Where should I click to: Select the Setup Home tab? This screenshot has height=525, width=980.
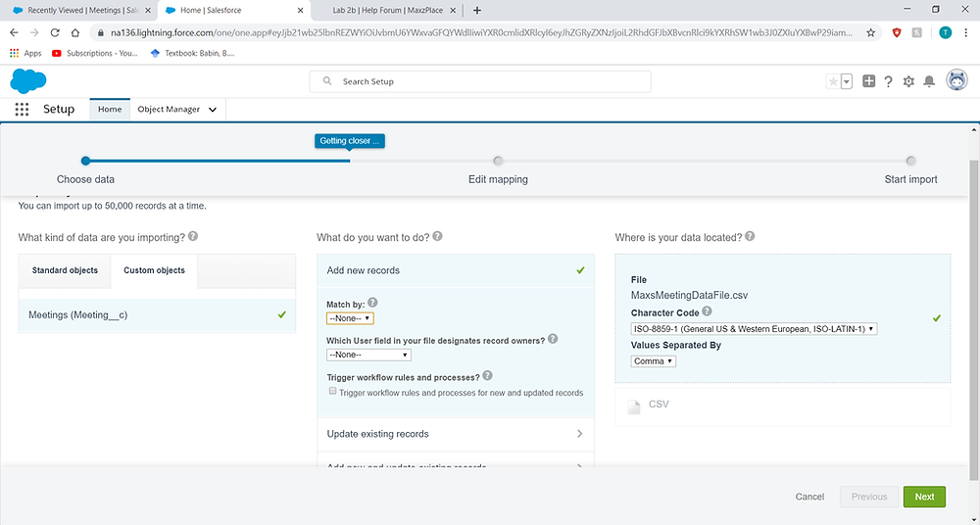pyautogui.click(x=110, y=110)
